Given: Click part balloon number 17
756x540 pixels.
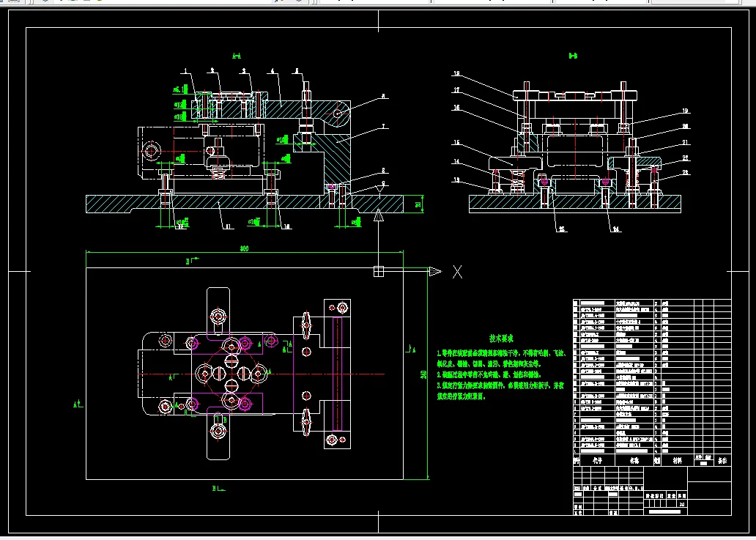Looking at the screenshot, I should [x=456, y=90].
